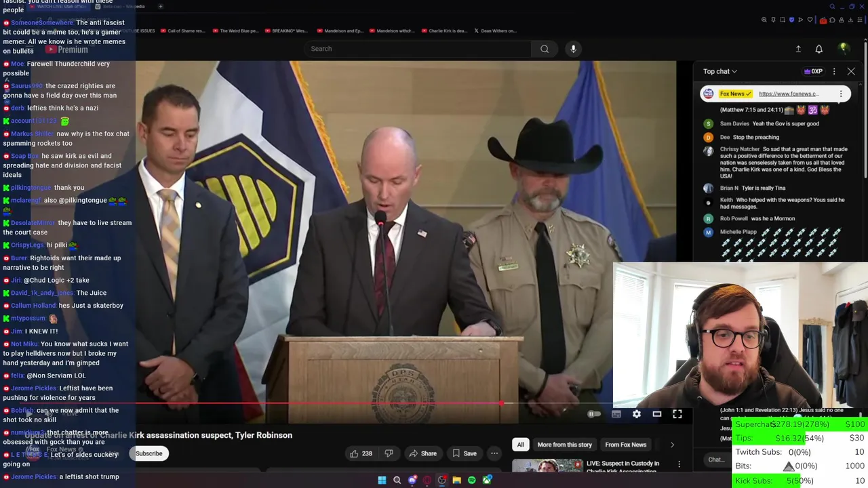The image size is (868, 488).
Task: Open The Weird Blue bookmark
Action: (x=235, y=30)
